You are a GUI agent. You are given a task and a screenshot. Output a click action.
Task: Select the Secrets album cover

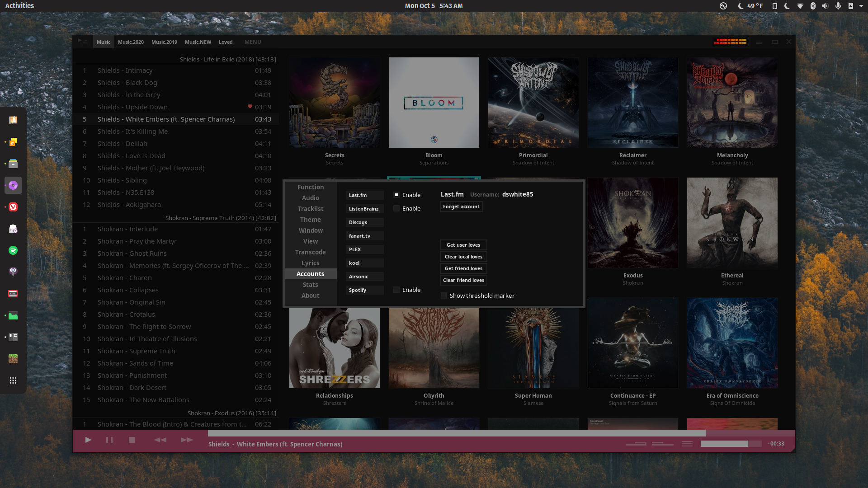[335, 103]
